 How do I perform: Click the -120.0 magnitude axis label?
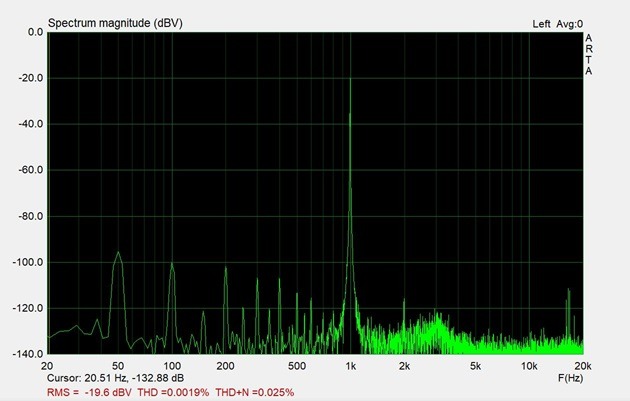pyautogui.click(x=28, y=308)
